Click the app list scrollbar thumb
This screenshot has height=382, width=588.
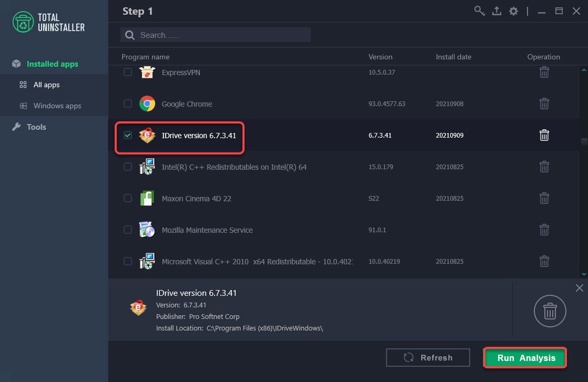click(x=584, y=141)
